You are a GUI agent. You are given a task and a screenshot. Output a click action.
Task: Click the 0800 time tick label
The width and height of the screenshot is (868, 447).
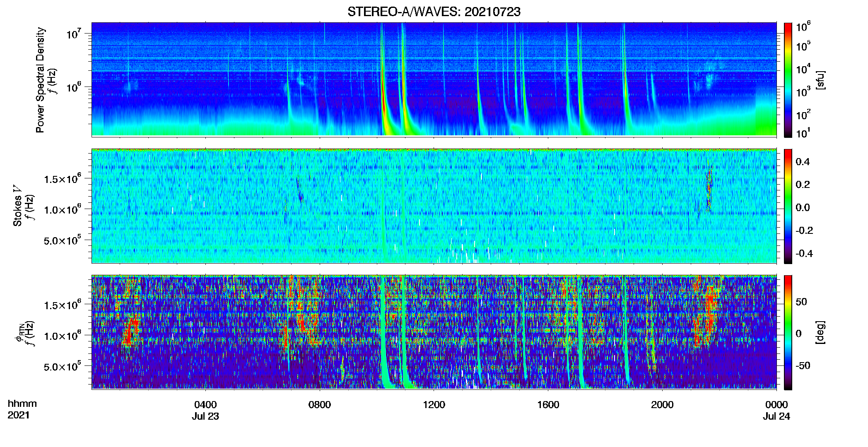[x=320, y=405]
